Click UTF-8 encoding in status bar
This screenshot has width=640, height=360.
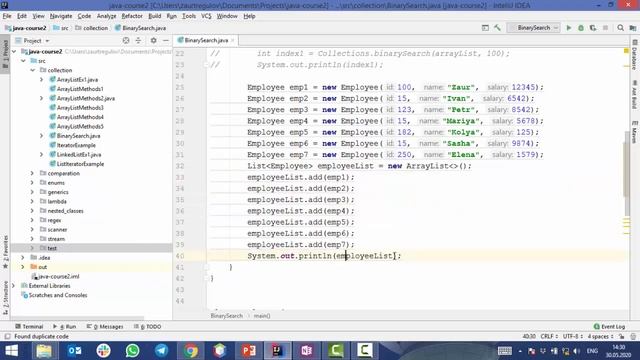pyautogui.click(x=572, y=337)
